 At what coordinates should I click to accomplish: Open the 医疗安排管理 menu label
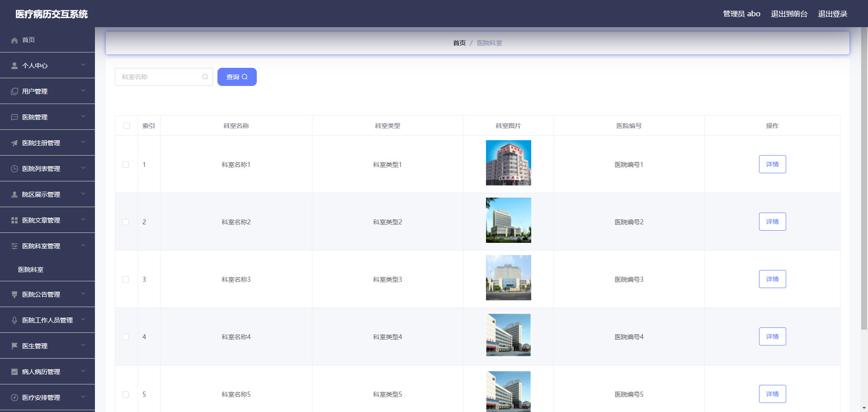point(41,398)
